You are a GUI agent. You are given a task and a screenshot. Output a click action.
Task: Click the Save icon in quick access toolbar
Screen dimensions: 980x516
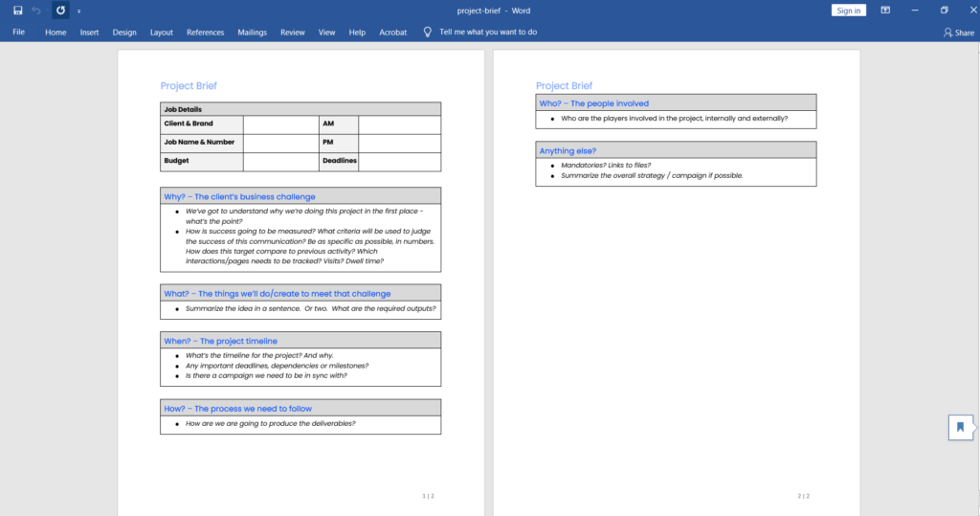click(x=17, y=10)
